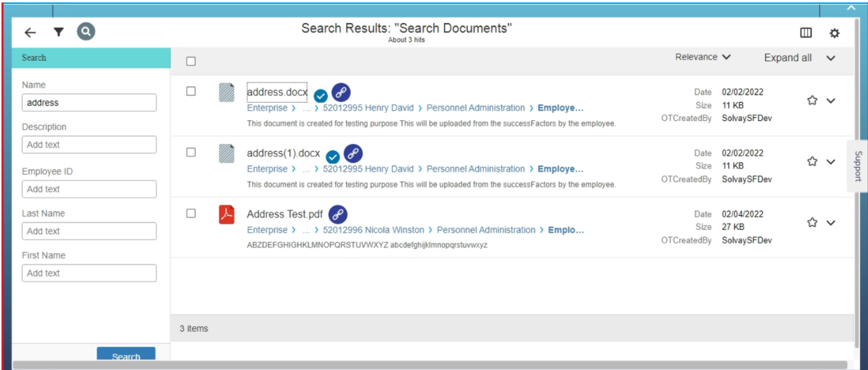Viewport: 868px width, 370px height.
Task: Open the column layout view icon
Action: pyautogui.click(x=806, y=33)
